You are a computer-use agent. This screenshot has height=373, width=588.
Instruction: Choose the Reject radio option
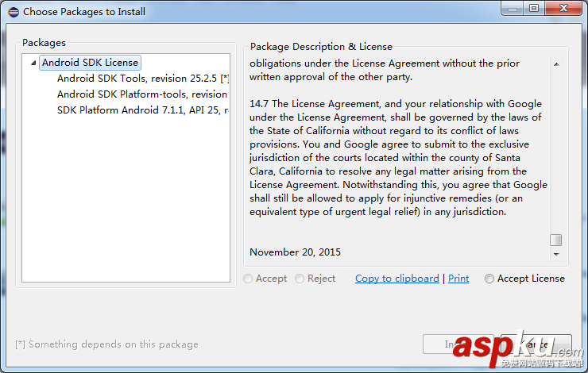pos(300,279)
